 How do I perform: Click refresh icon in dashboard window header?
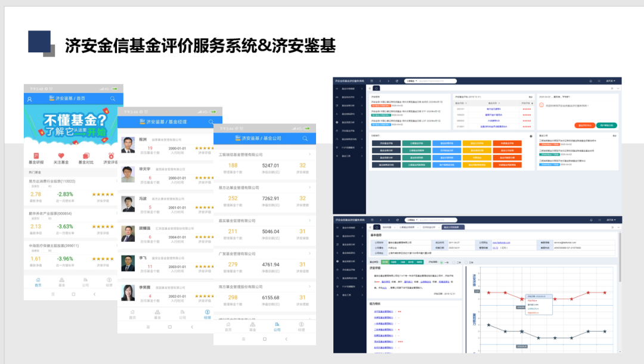[397, 81]
